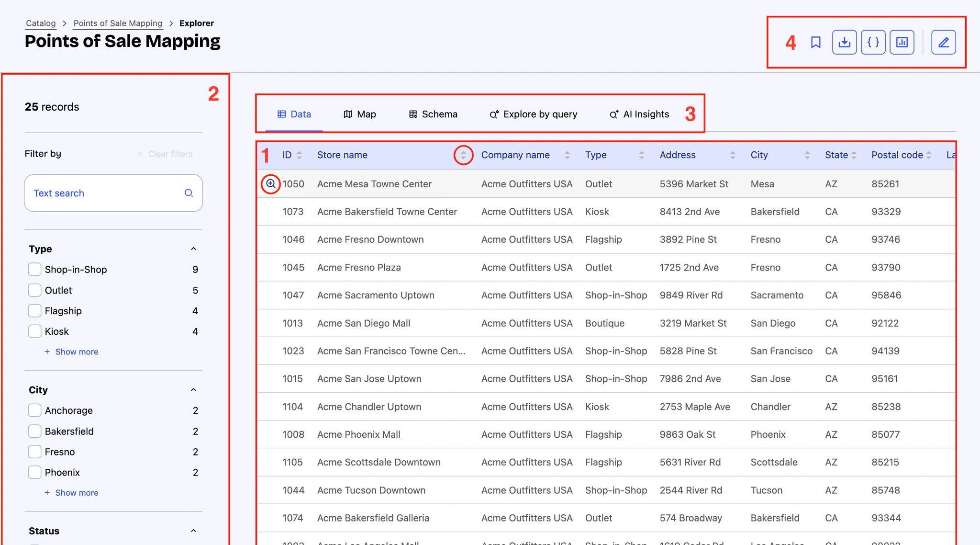Click magnifier icon on record 1050
980x545 pixels.
click(x=271, y=184)
